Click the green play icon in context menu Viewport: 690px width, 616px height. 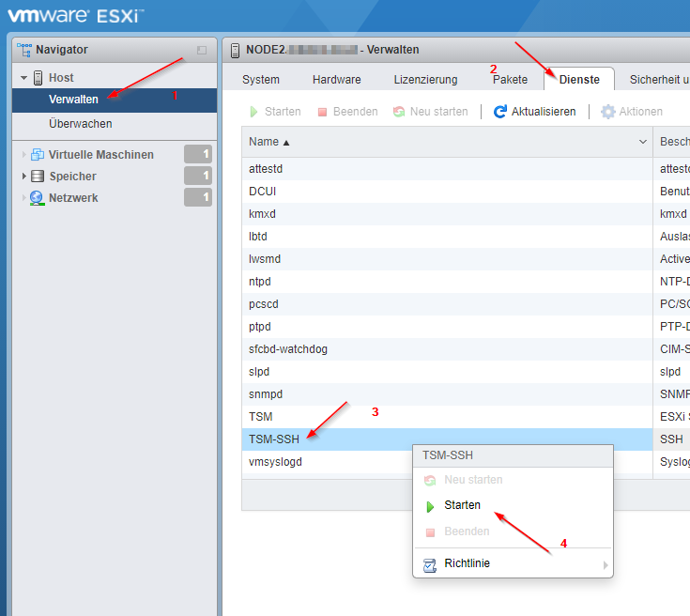tap(430, 507)
